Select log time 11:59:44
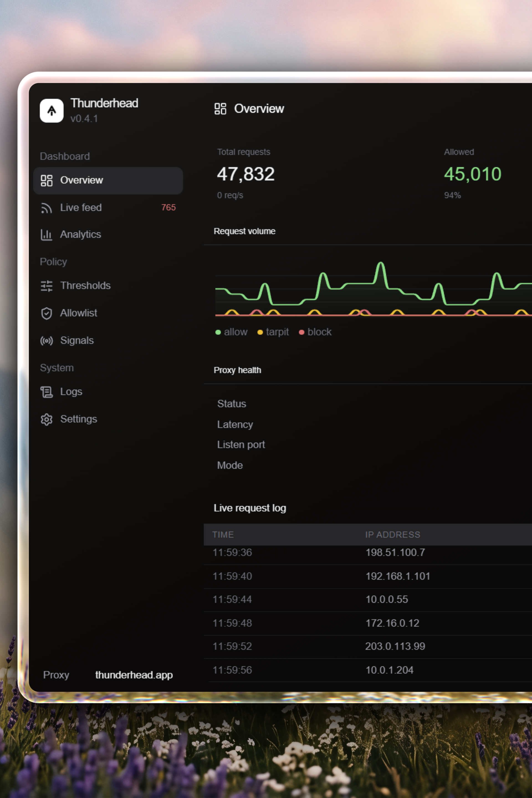This screenshot has width=532, height=798. click(x=232, y=600)
